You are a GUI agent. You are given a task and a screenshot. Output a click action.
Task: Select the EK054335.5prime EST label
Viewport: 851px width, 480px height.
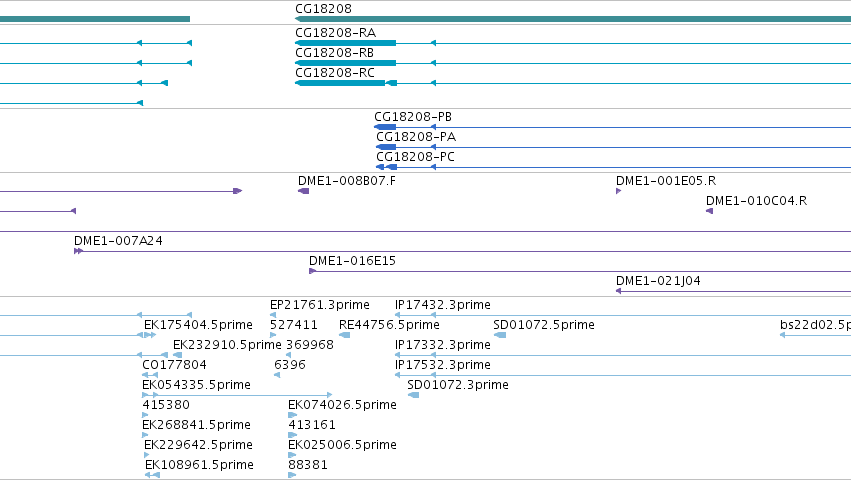coord(196,385)
